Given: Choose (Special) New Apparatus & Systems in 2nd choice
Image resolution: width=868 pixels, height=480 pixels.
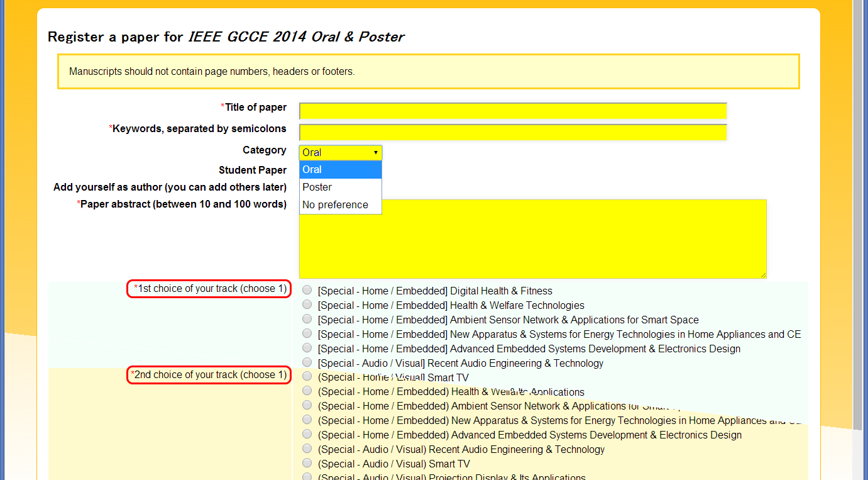Looking at the screenshot, I should (307, 420).
